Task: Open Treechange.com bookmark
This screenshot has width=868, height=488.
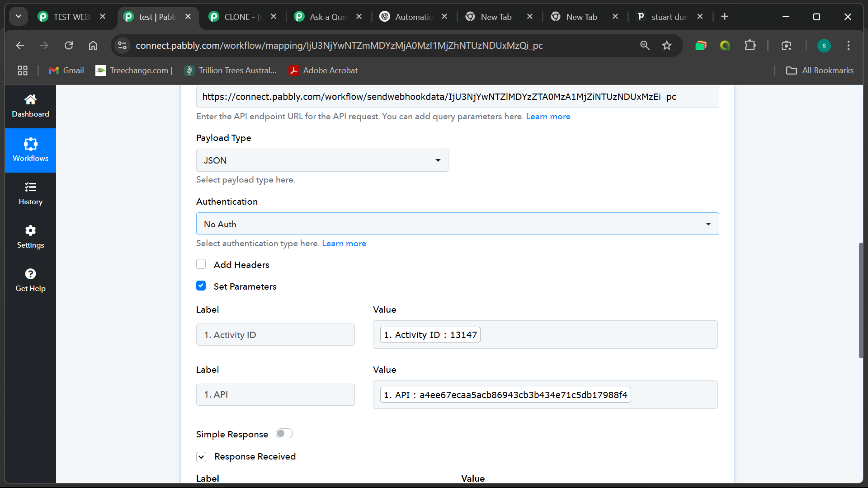Action: pos(134,70)
